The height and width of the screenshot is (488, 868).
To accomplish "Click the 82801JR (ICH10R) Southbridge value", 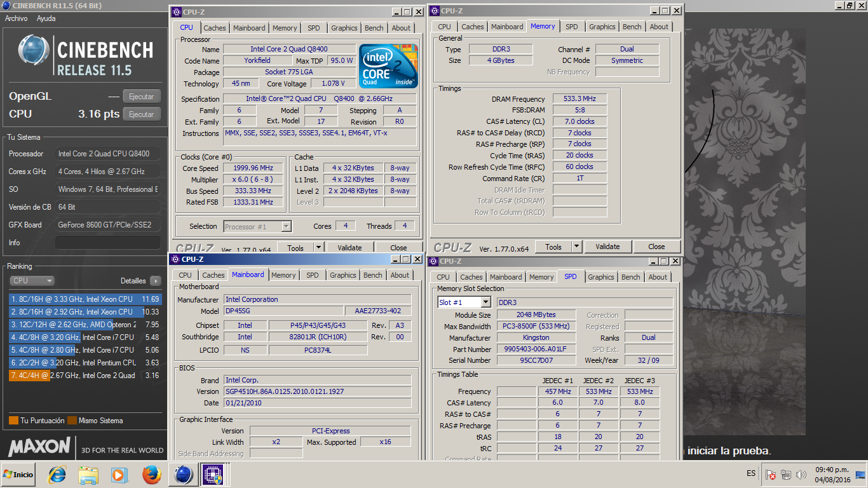I will (x=318, y=337).
